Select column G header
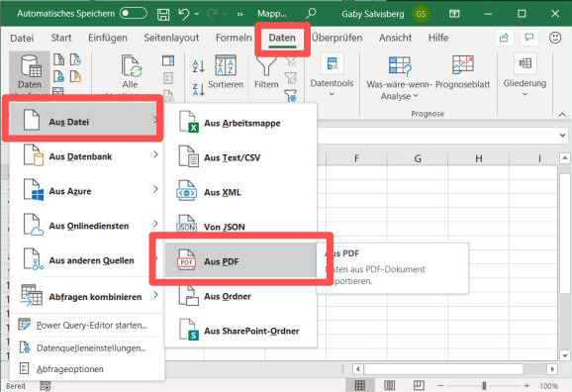 pyautogui.click(x=418, y=158)
